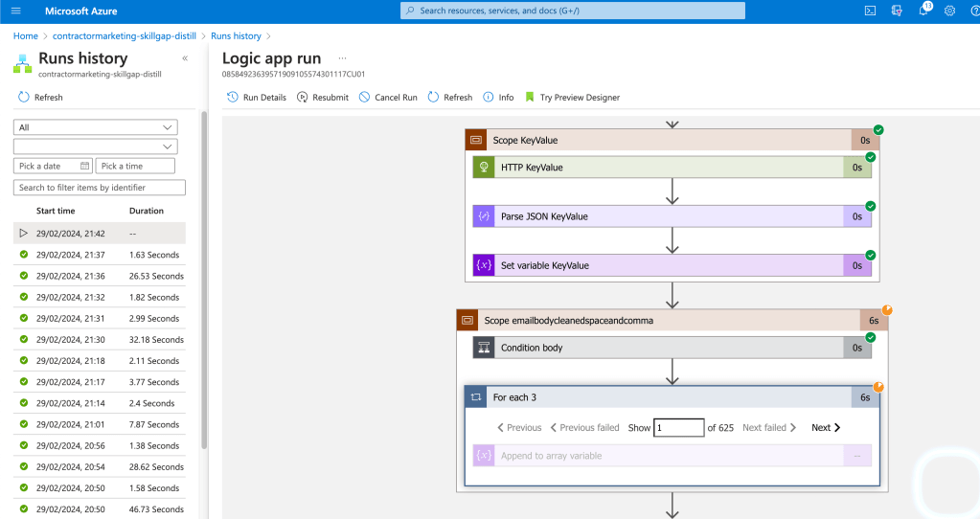Click the Pick a time field
The height and width of the screenshot is (519, 980).
pyautogui.click(x=135, y=166)
